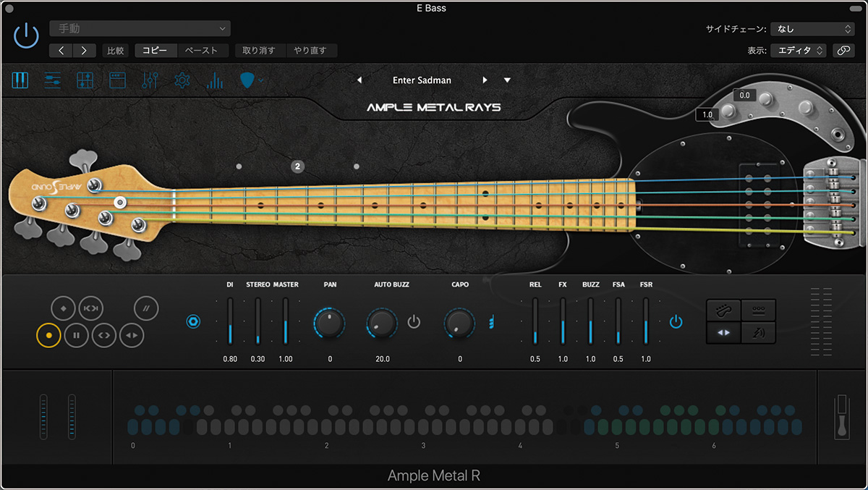
Task: Toggle the guitar icon mode button
Action: pyautogui.click(x=724, y=311)
